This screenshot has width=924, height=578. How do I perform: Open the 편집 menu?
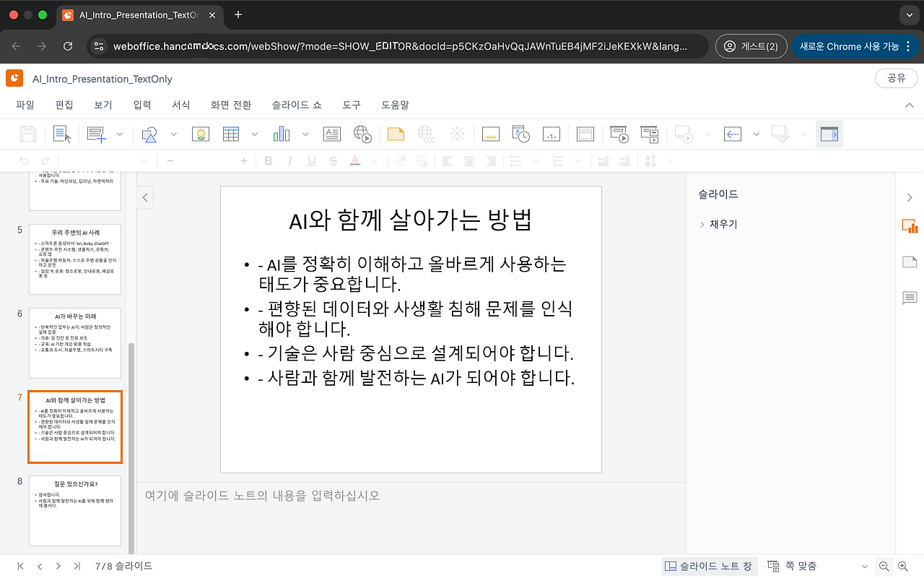[64, 105]
